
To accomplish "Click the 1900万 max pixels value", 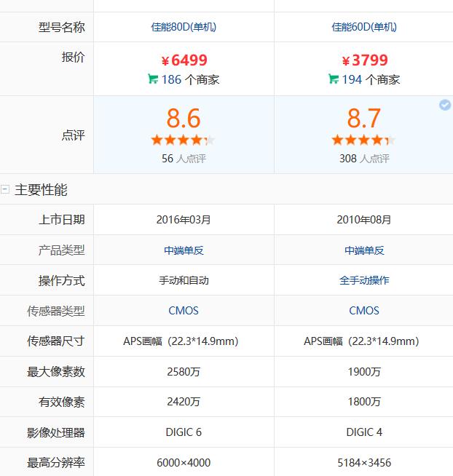I will pos(364,372).
